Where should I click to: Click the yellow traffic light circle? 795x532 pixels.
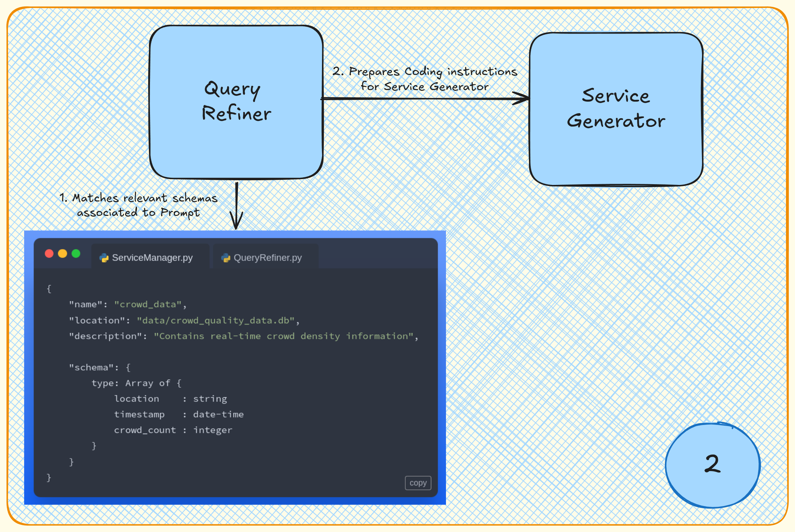click(62, 253)
